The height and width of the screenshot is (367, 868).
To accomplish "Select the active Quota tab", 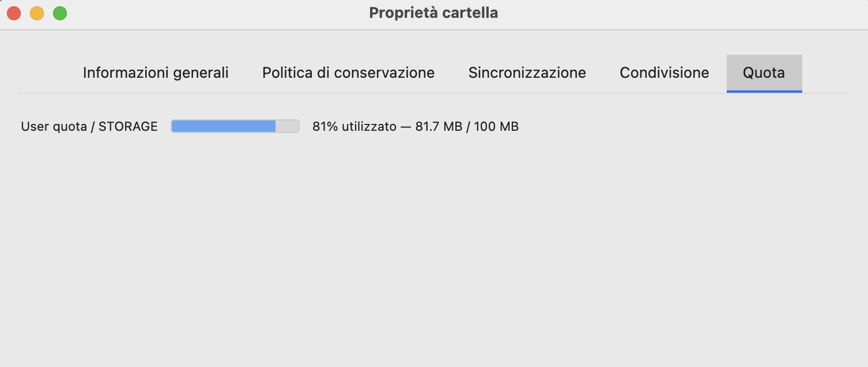I will [764, 73].
